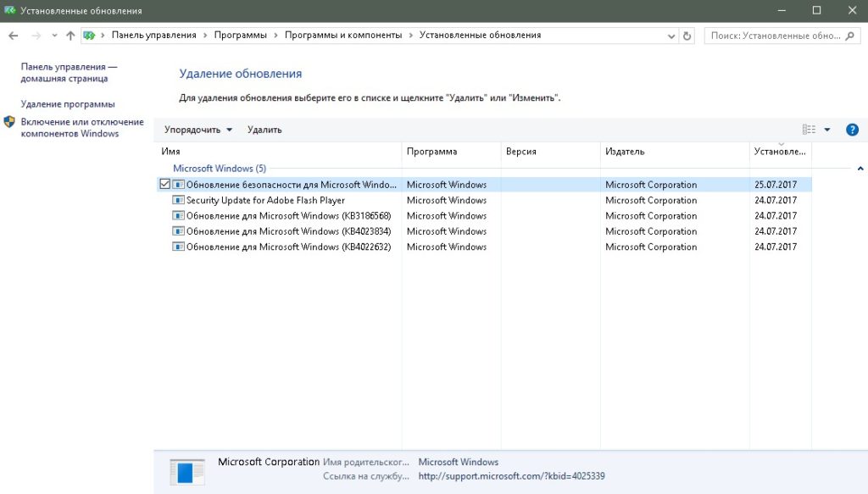The height and width of the screenshot is (494, 868).
Task: Click Программы in the breadcrumb path
Action: click(x=240, y=36)
